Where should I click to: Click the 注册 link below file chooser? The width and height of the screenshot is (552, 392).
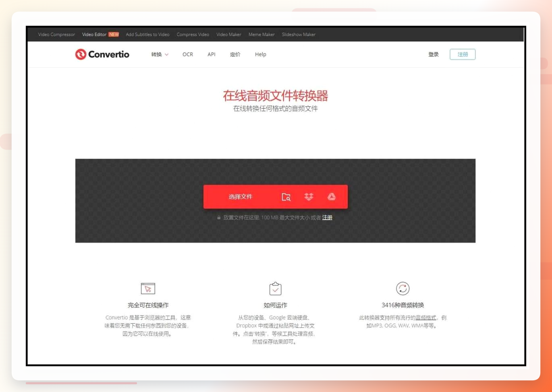(x=327, y=218)
